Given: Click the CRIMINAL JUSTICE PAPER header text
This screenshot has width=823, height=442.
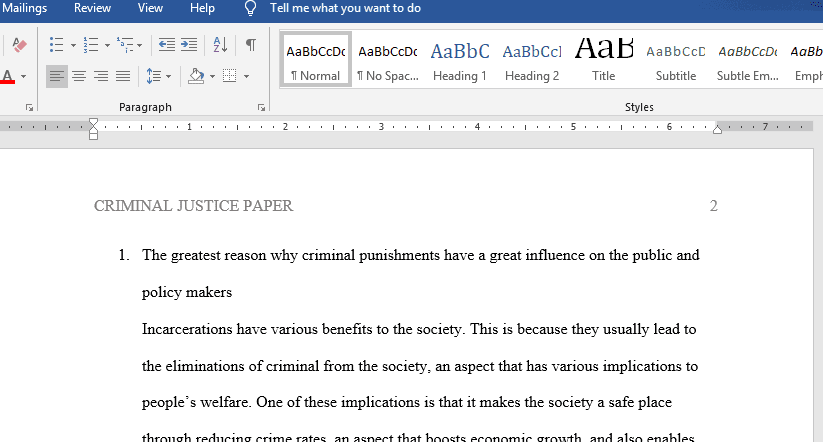Looking at the screenshot, I should (193, 206).
